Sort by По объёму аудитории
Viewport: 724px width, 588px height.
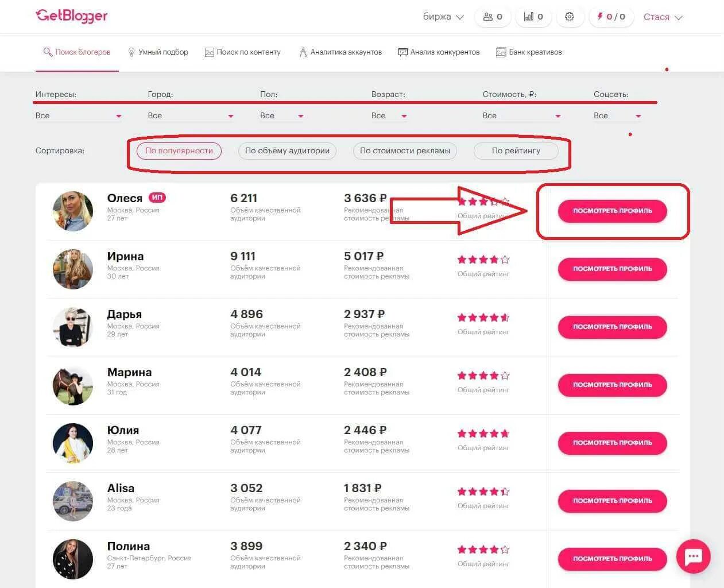[287, 151]
